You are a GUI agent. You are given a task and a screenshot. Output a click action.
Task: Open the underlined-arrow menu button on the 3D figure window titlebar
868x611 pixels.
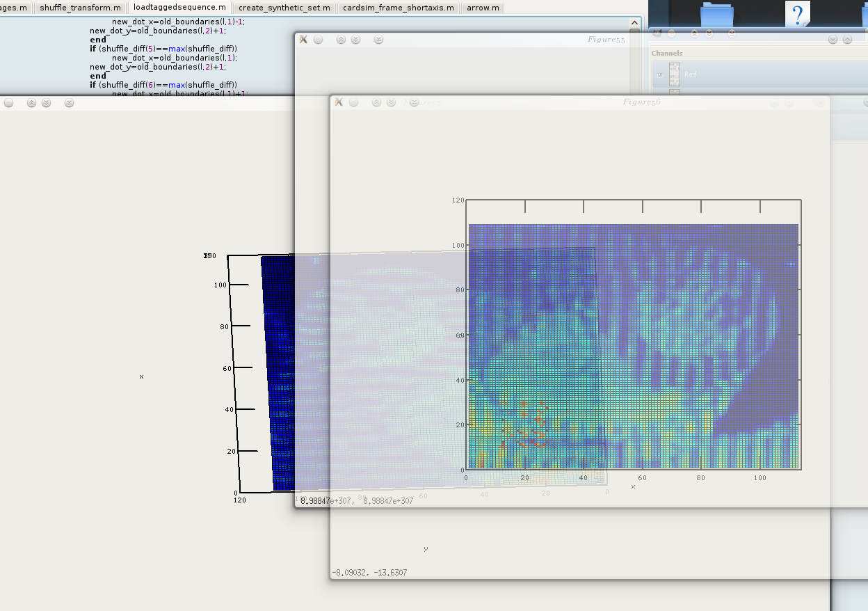(69, 102)
